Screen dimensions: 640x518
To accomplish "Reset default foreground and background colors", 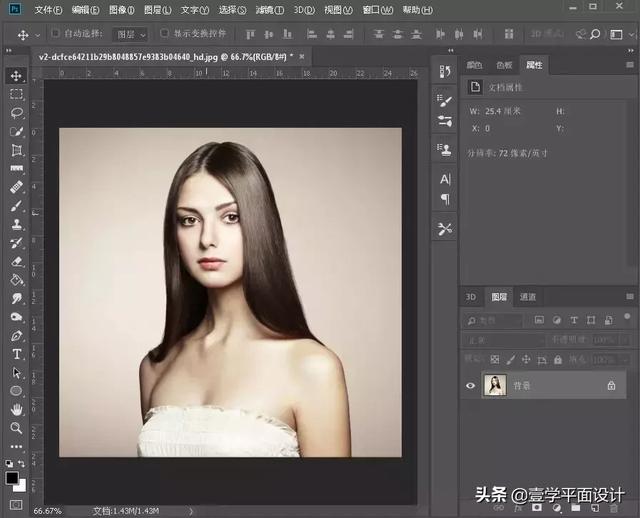I will tap(9, 464).
